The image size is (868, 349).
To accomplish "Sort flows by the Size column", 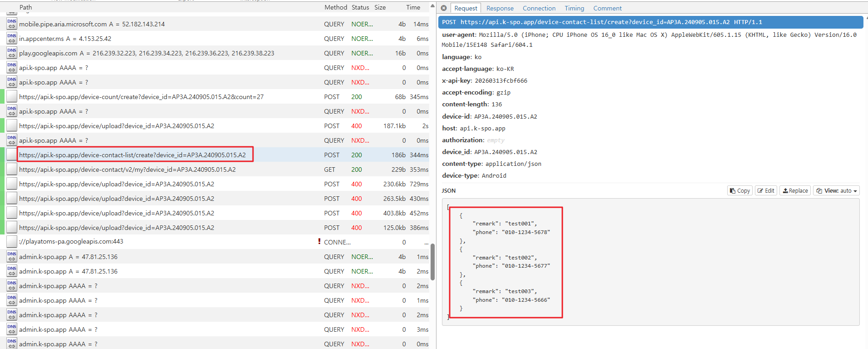I will [x=380, y=7].
